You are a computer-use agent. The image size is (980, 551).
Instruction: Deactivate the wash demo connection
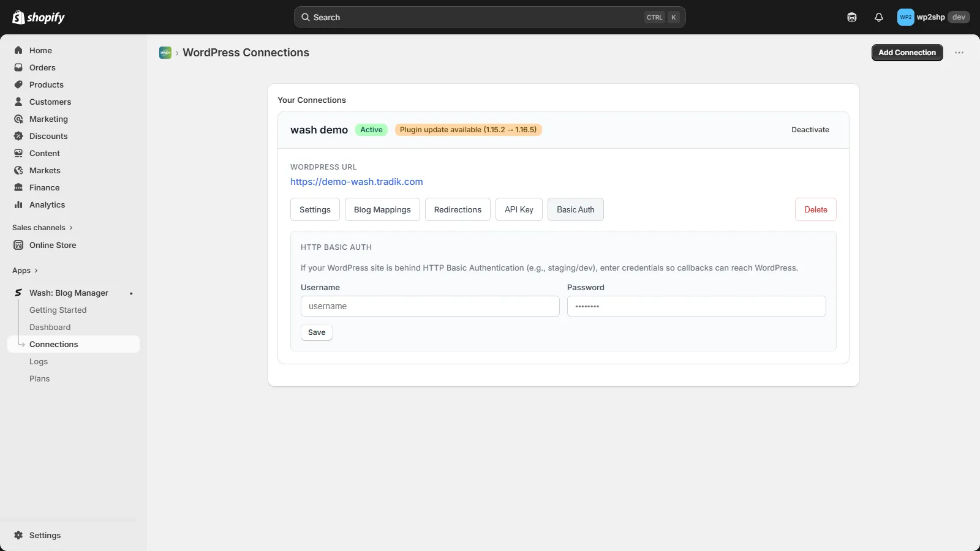pos(810,130)
